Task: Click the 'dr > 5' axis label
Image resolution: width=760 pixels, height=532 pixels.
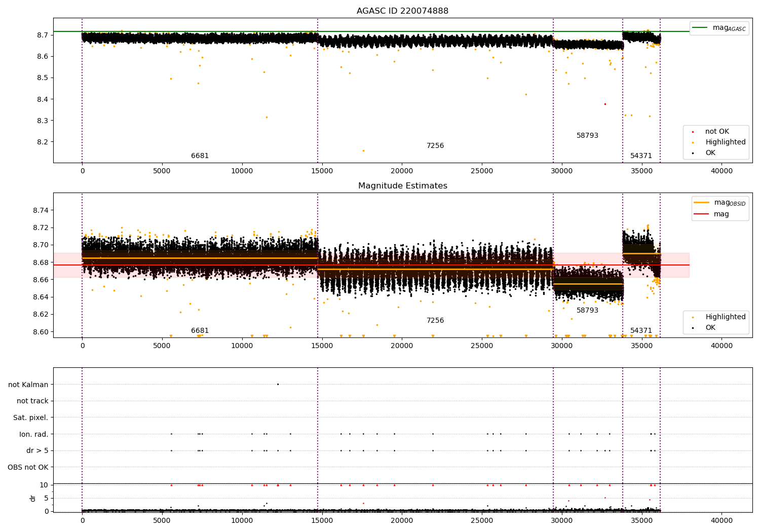Action: (x=37, y=450)
